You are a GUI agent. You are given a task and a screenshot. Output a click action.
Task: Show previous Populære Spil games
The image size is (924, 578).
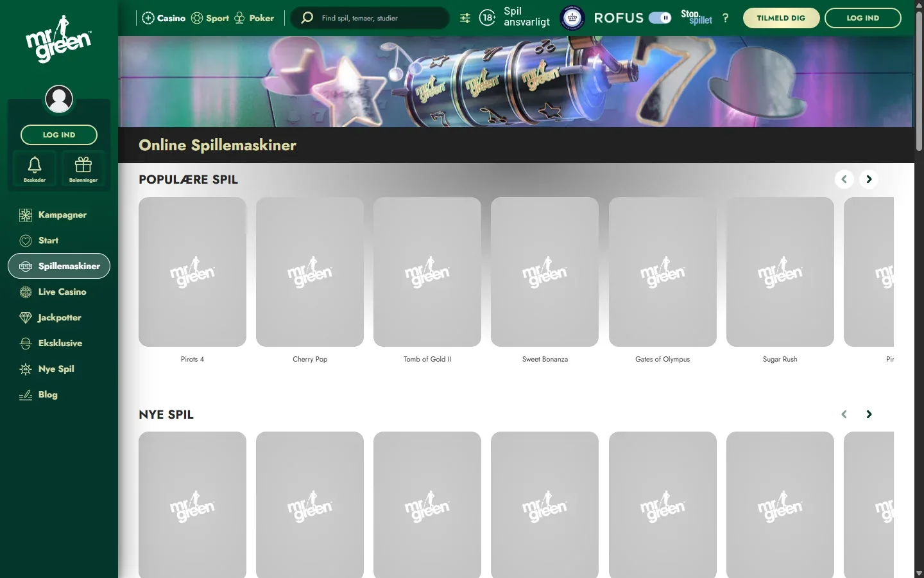(x=844, y=179)
